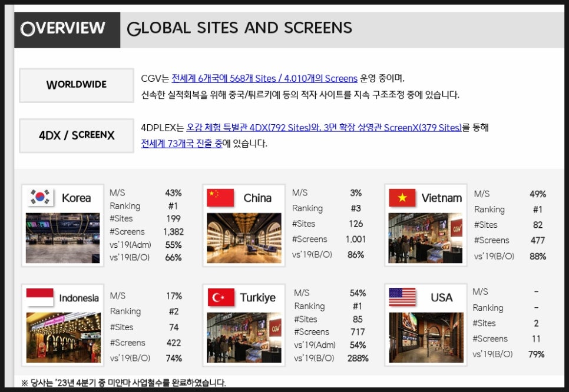Select Turkiye's 288% vs'19(B/O) value

[x=358, y=358]
